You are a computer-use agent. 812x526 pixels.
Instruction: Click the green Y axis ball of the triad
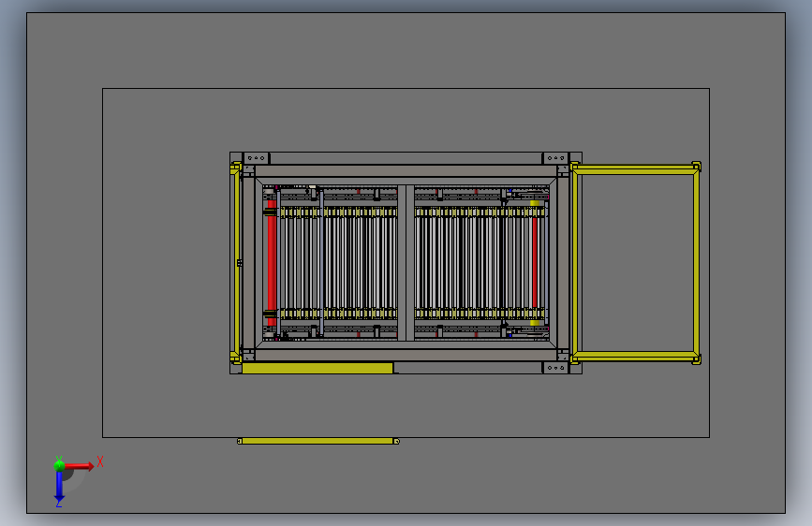coord(59,465)
